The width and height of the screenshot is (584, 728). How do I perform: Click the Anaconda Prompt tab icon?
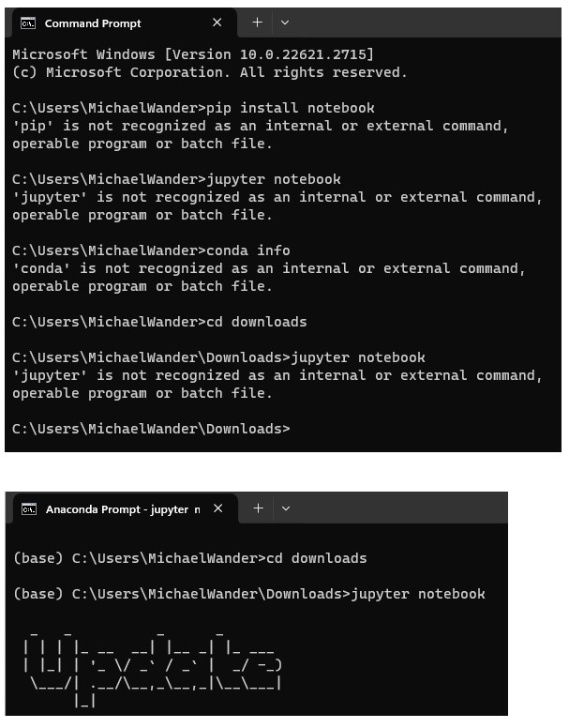point(28,509)
